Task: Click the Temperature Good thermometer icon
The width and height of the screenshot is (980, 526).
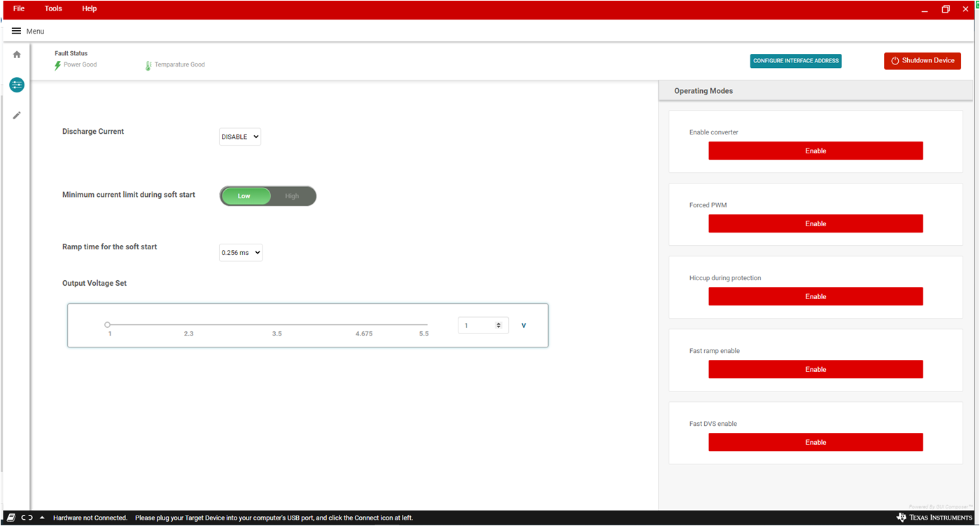Action: pos(148,65)
